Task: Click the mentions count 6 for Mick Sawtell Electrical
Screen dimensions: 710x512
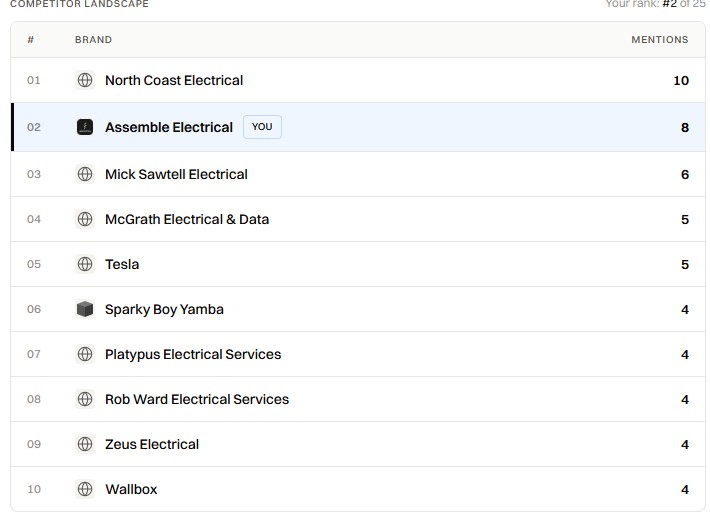Action: point(685,175)
